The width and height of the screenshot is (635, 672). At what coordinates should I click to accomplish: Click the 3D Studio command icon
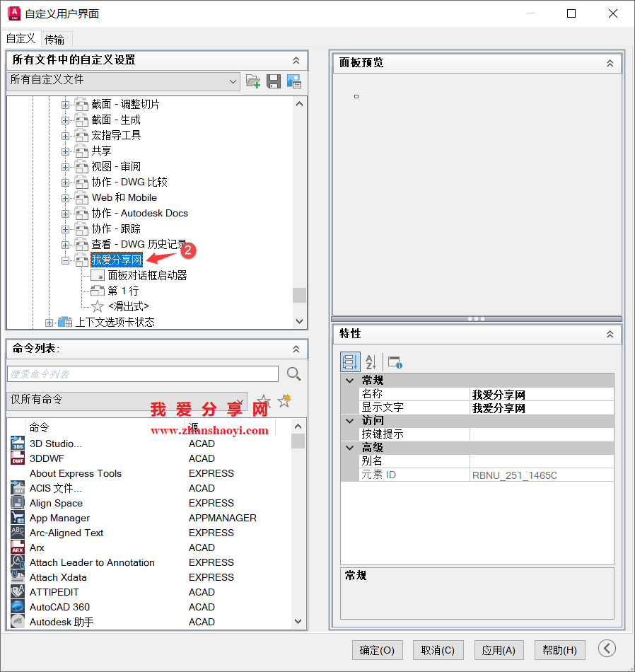coord(17,444)
